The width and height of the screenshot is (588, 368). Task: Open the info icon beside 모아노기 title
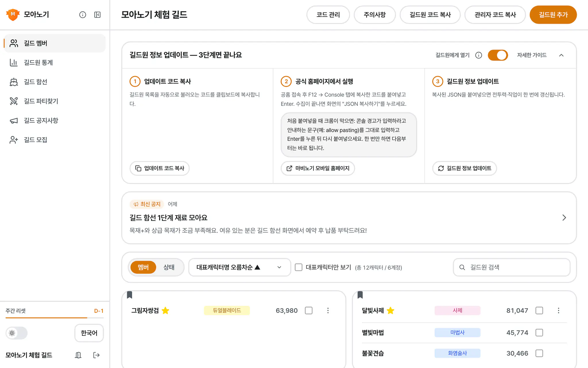pos(83,15)
